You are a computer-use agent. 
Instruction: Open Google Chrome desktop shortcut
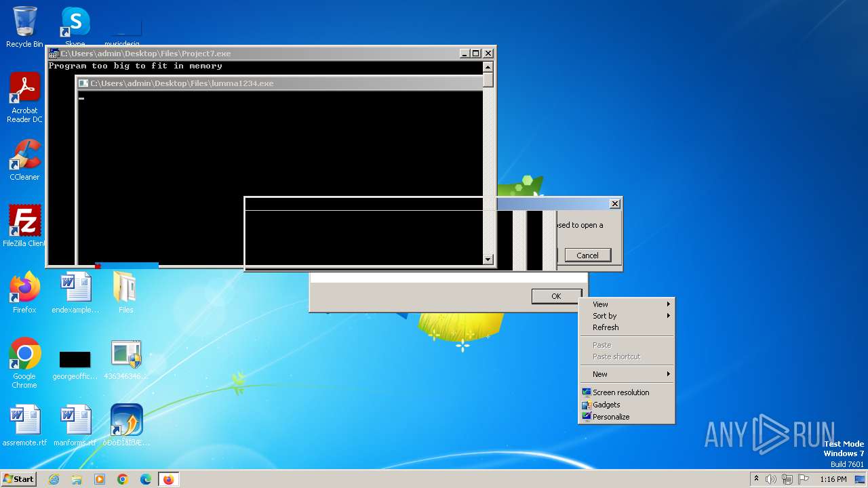click(24, 363)
